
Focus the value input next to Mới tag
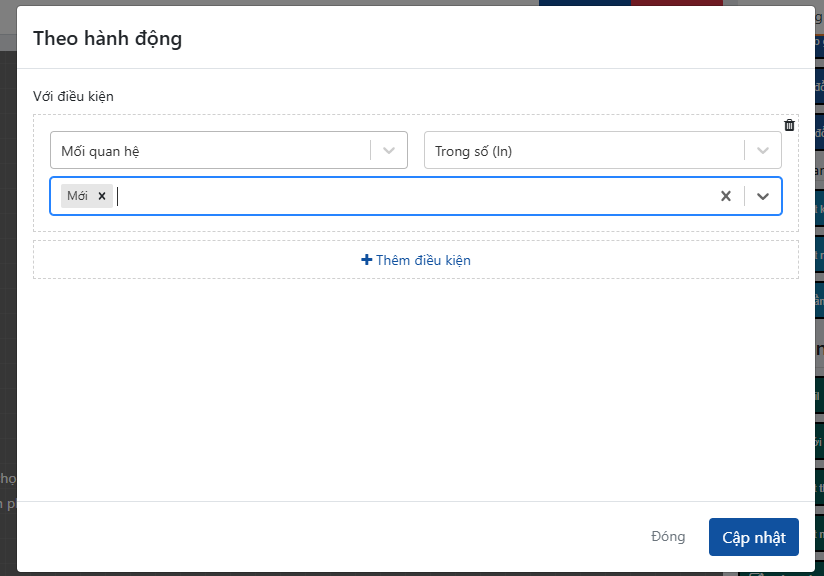click(x=400, y=196)
